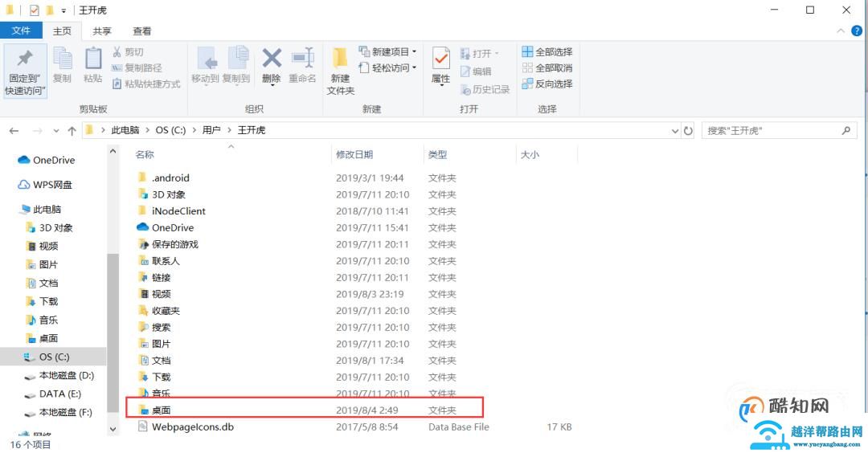Screen dimensions: 868x453
Task: Click the 固定到快速访问 pin icon
Action: pos(24,58)
